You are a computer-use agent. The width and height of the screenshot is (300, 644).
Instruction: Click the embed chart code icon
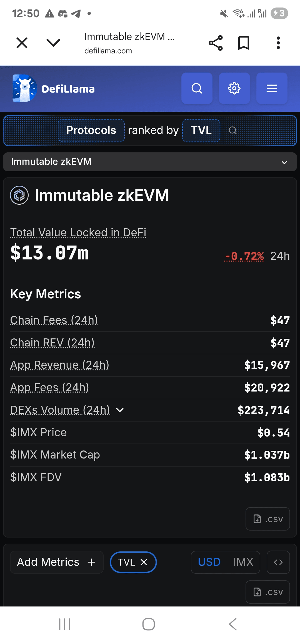[278, 562]
